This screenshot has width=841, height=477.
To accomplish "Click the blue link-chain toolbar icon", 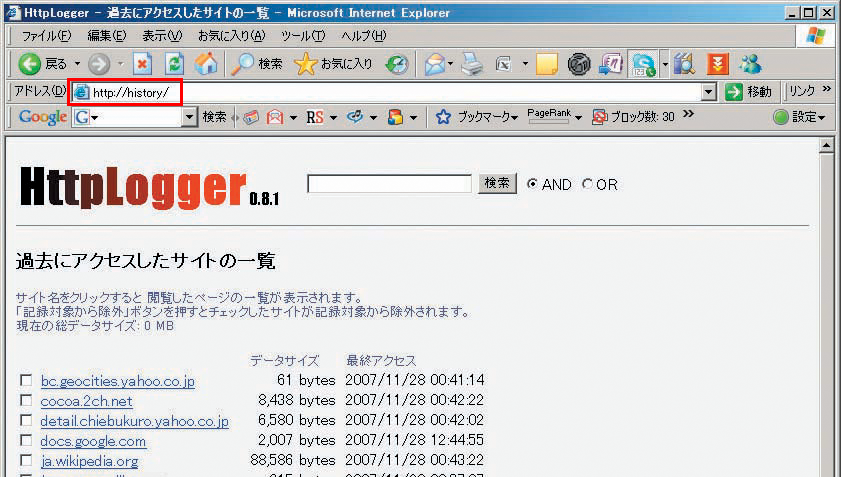I will 355,116.
